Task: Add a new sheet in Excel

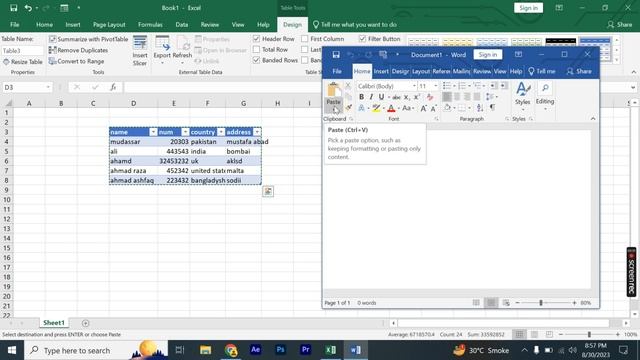Action: (x=85, y=323)
